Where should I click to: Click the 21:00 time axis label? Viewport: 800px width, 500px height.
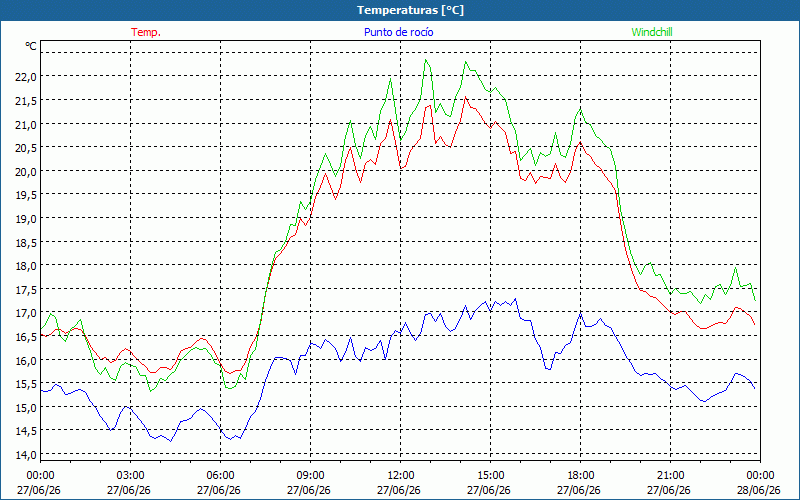point(670,476)
